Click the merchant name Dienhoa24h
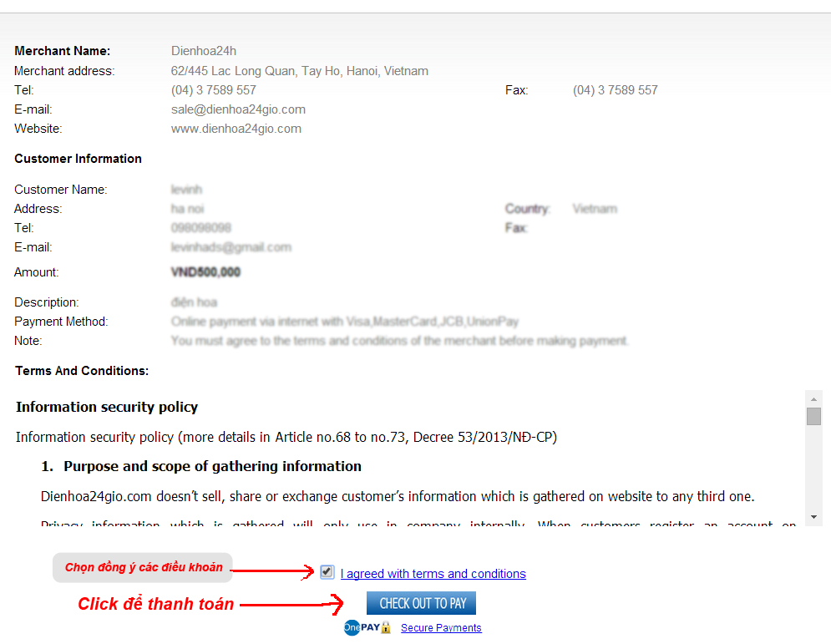The height and width of the screenshot is (644, 831). pyautogui.click(x=204, y=51)
